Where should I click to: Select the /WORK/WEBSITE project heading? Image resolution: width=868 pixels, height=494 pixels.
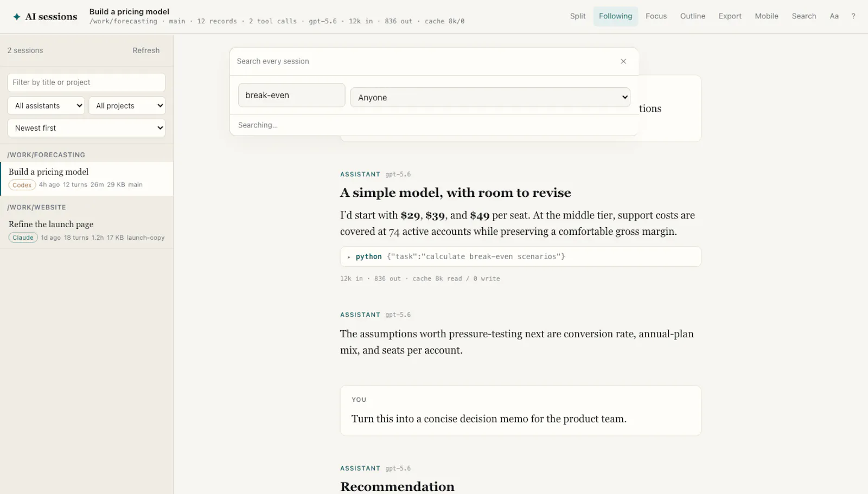coord(36,208)
